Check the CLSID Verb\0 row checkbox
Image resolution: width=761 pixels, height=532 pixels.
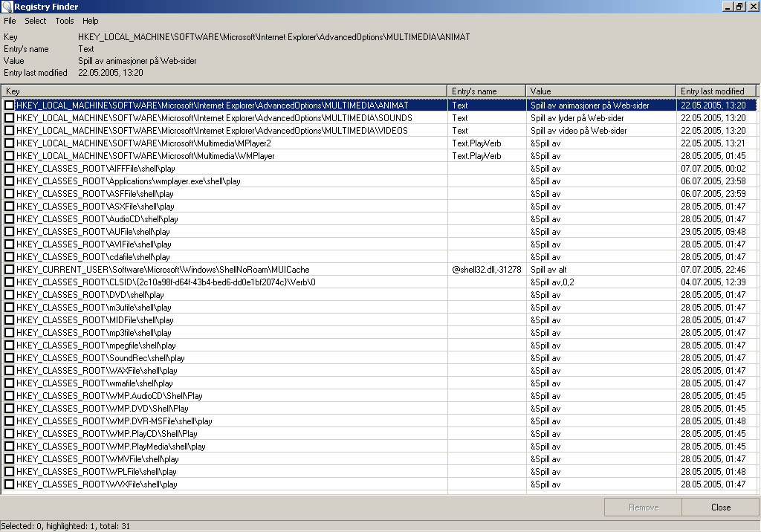[x=9, y=282]
